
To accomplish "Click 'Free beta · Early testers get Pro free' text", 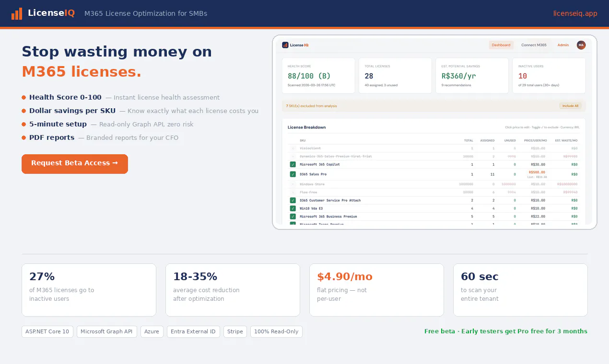I will coord(506,331).
